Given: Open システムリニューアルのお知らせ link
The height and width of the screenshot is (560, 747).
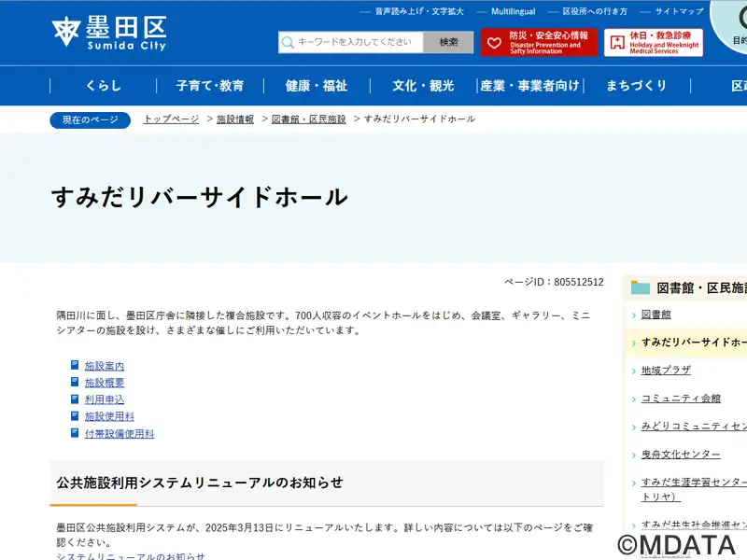Looking at the screenshot, I should pyautogui.click(x=131, y=555).
